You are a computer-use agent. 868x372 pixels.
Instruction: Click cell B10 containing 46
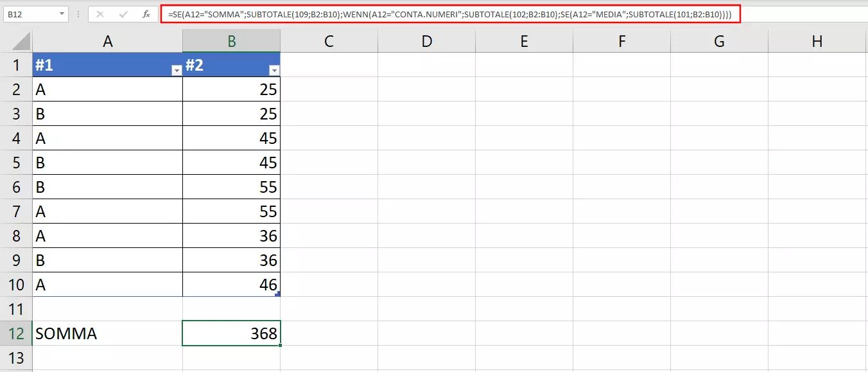coord(232,285)
